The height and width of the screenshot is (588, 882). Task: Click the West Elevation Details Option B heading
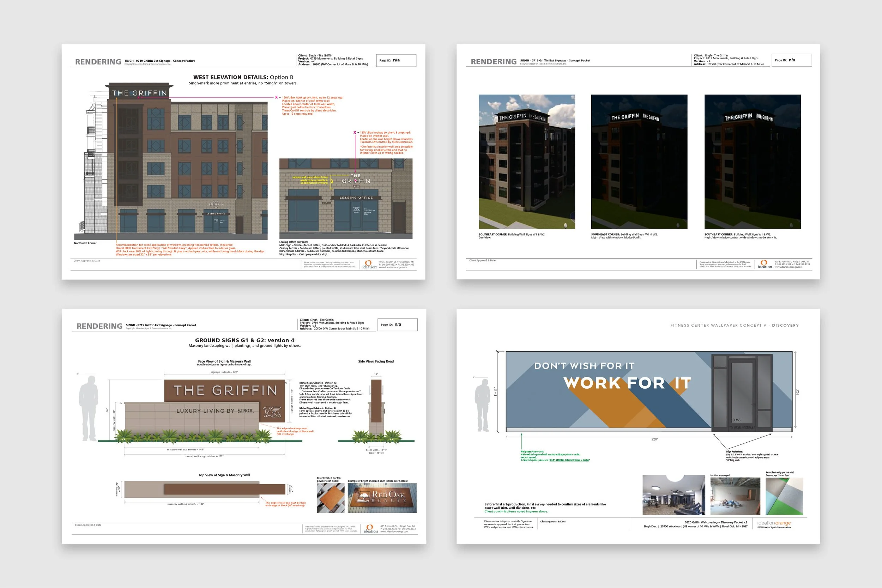coord(243,77)
